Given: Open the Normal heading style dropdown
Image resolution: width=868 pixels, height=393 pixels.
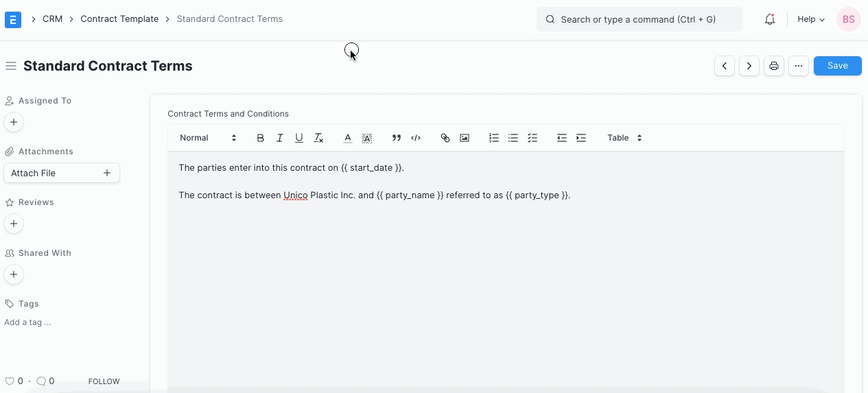Looking at the screenshot, I should tap(208, 138).
